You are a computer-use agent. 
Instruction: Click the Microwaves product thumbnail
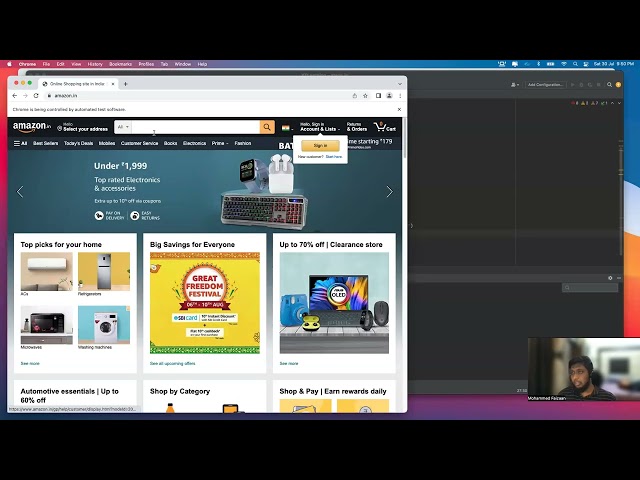click(x=47, y=325)
